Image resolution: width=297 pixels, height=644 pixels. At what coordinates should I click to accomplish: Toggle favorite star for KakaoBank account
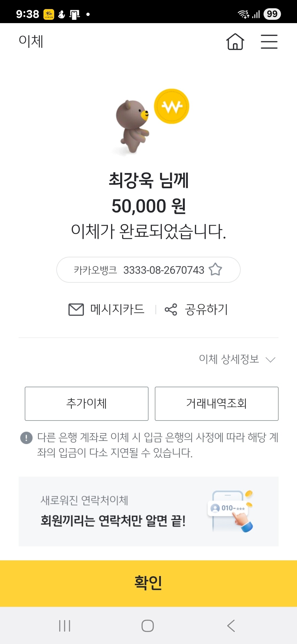(x=215, y=269)
